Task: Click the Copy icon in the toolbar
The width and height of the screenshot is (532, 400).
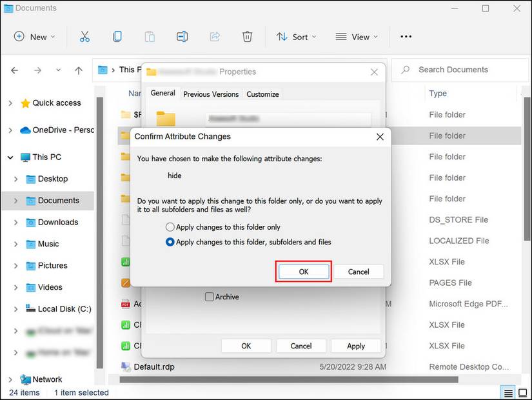Action: (x=117, y=37)
